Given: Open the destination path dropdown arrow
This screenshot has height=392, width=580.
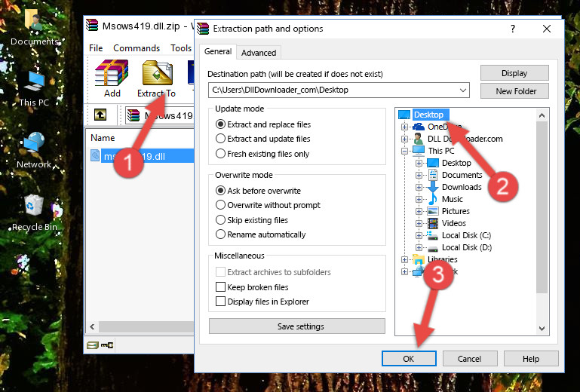Looking at the screenshot, I should pyautogui.click(x=462, y=90).
